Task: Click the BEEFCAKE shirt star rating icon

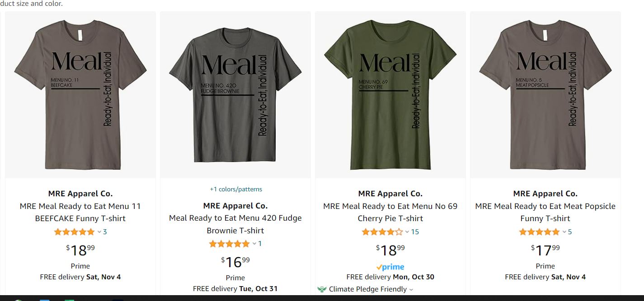Action: [x=75, y=232]
